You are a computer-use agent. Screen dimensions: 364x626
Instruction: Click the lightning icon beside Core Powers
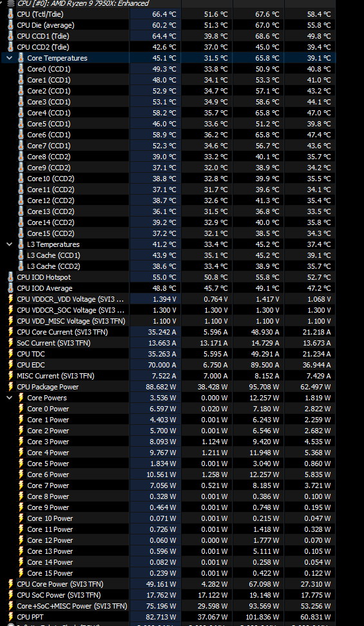pyautogui.click(x=21, y=398)
